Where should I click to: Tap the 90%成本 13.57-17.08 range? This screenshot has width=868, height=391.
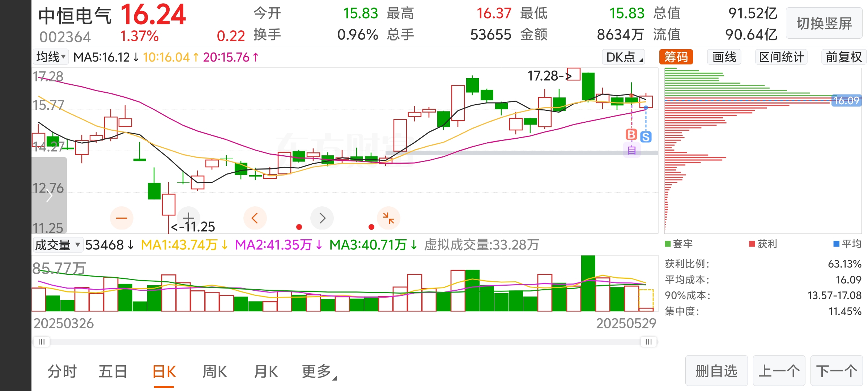[x=834, y=295]
